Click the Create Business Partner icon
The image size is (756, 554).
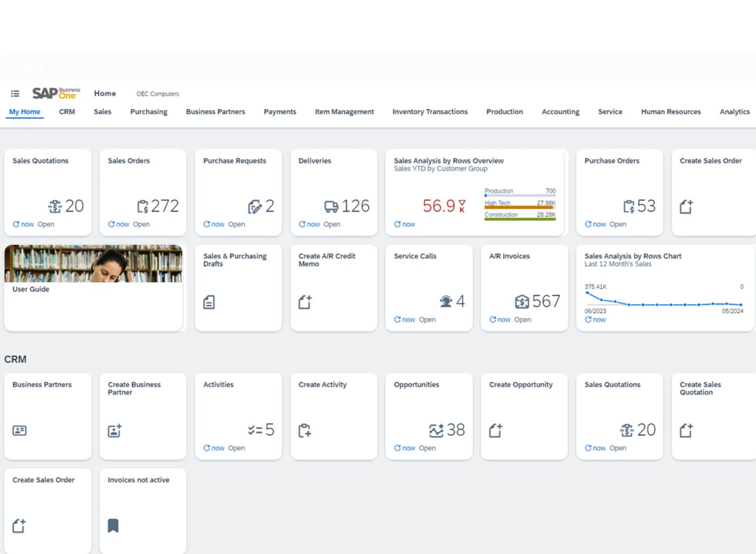114,431
